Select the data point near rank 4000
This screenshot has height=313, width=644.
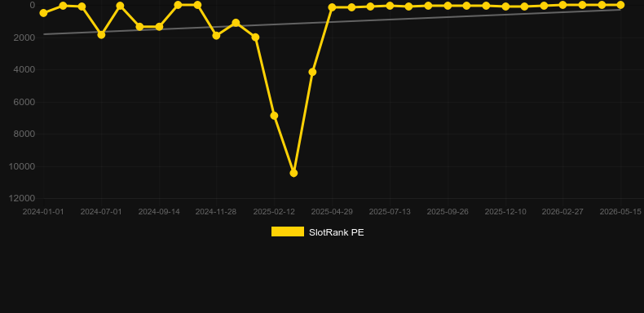(x=312, y=72)
